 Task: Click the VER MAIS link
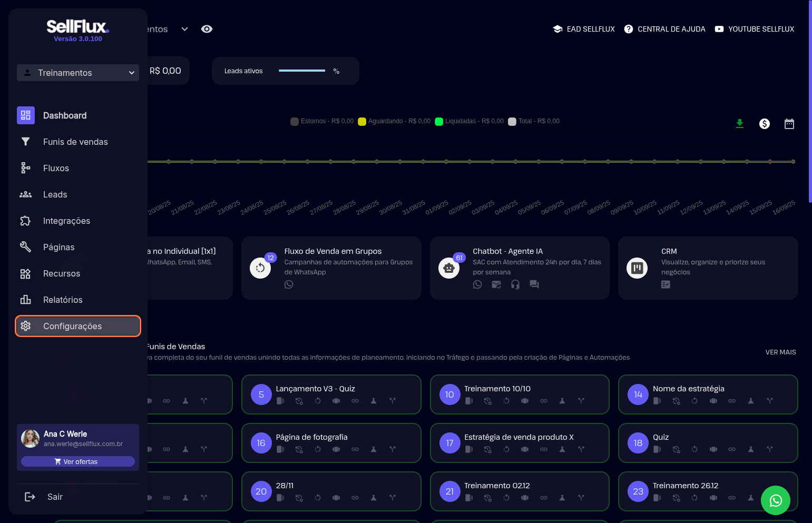(x=780, y=352)
